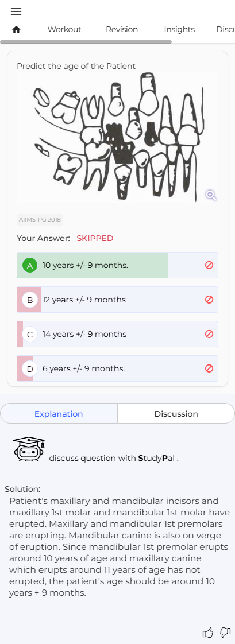
Task: Select option A 10 years answer
Action: tap(117, 265)
